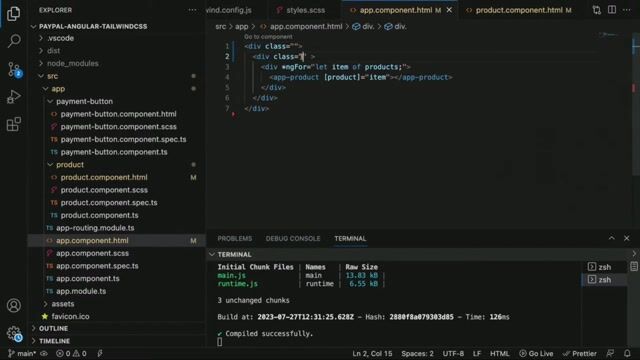This screenshot has height=360, width=640.
Task: Maximize the terminal panel with chevron up
Action: [611, 238]
